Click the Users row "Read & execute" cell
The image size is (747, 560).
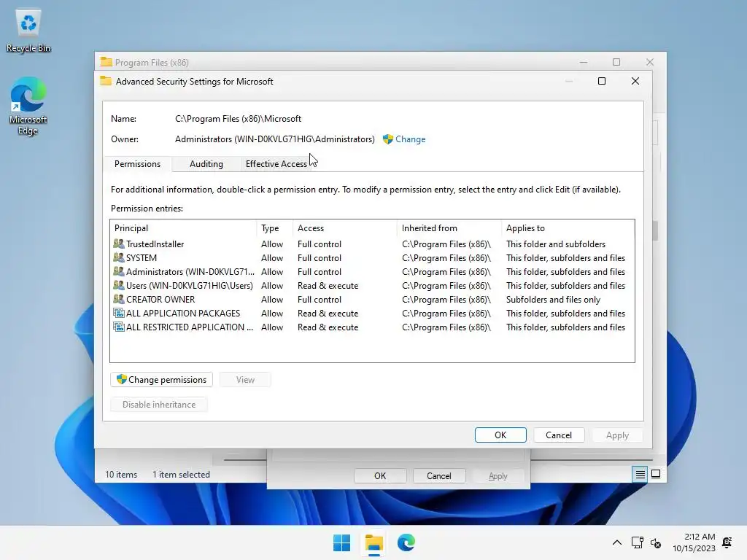[328, 286]
